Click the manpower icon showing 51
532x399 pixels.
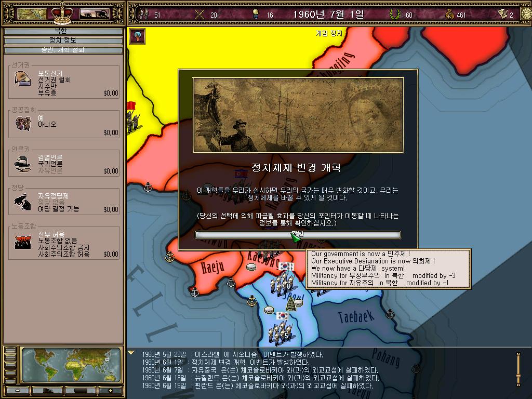(x=144, y=14)
